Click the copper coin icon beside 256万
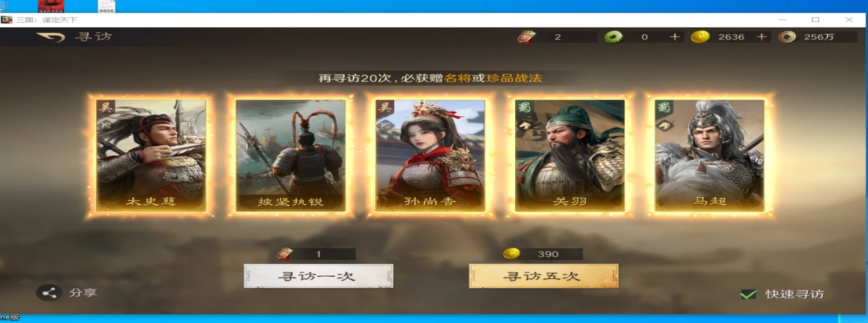Viewport: 868px width, 323px height. point(786,37)
